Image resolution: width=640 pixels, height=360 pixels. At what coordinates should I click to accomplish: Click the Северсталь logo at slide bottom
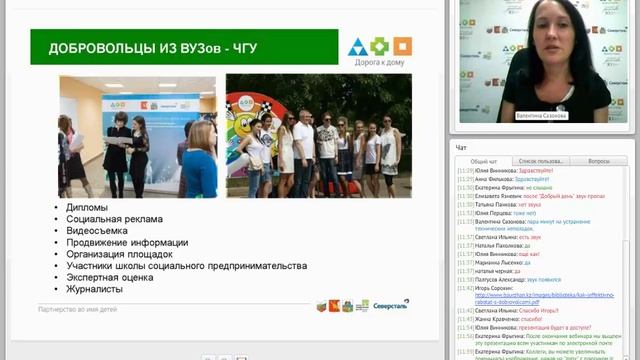tap(391, 304)
